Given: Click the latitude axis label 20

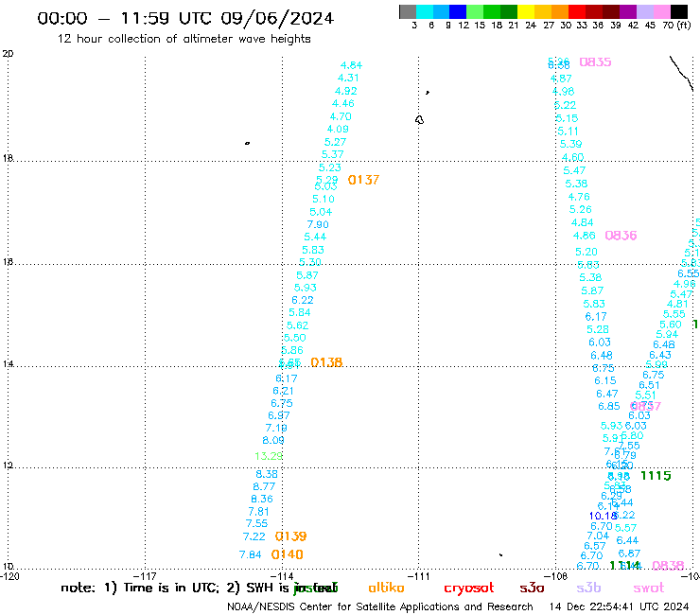Looking at the screenshot, I should coord(8,54).
